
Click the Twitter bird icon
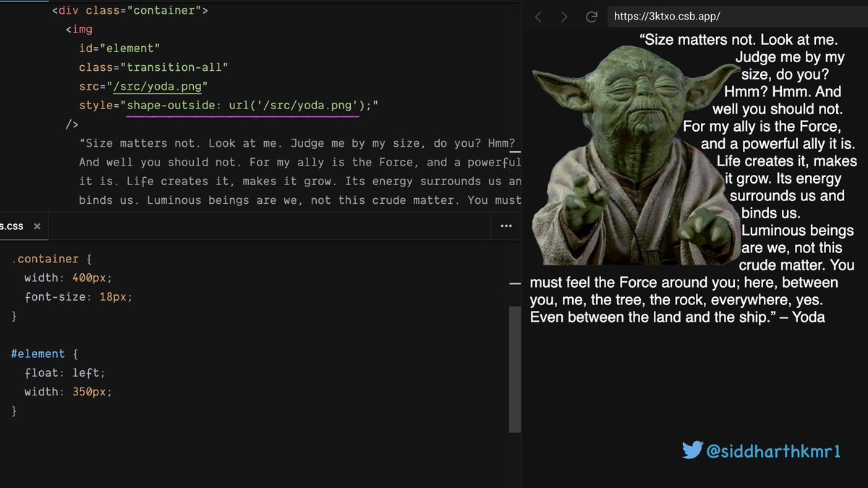point(692,450)
